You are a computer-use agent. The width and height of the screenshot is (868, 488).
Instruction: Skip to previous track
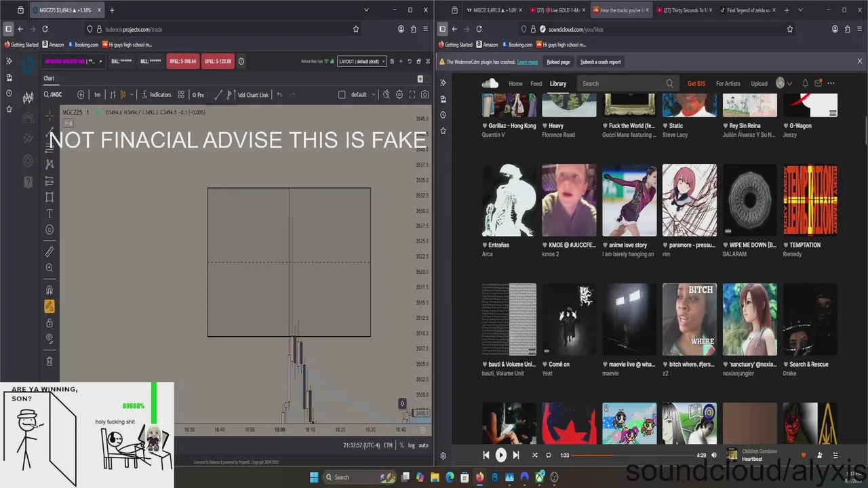(486, 455)
